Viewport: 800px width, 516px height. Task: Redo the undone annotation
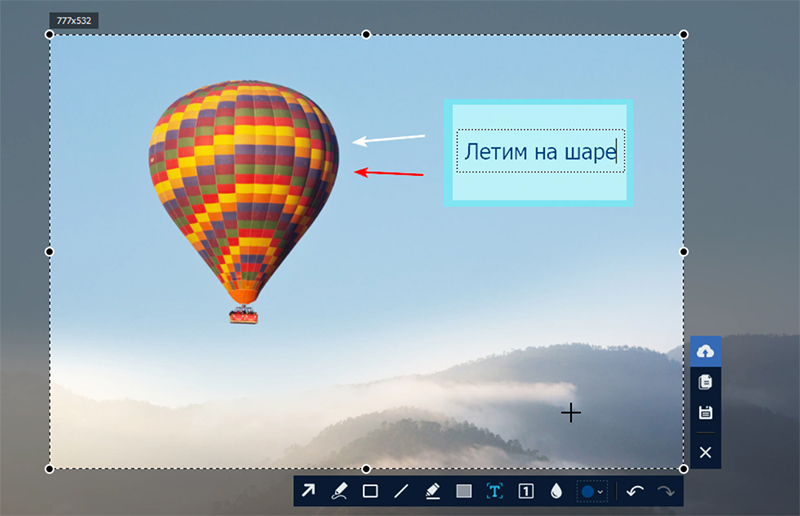tap(666, 491)
